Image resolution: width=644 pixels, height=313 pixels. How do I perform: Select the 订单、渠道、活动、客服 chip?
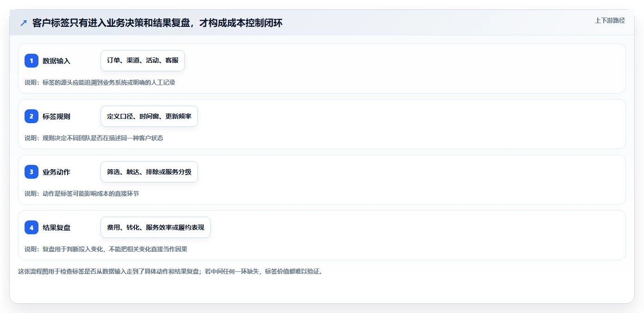[143, 61]
